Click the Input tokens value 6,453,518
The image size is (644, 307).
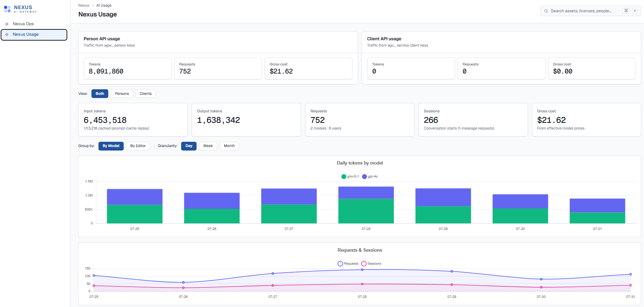(x=105, y=120)
